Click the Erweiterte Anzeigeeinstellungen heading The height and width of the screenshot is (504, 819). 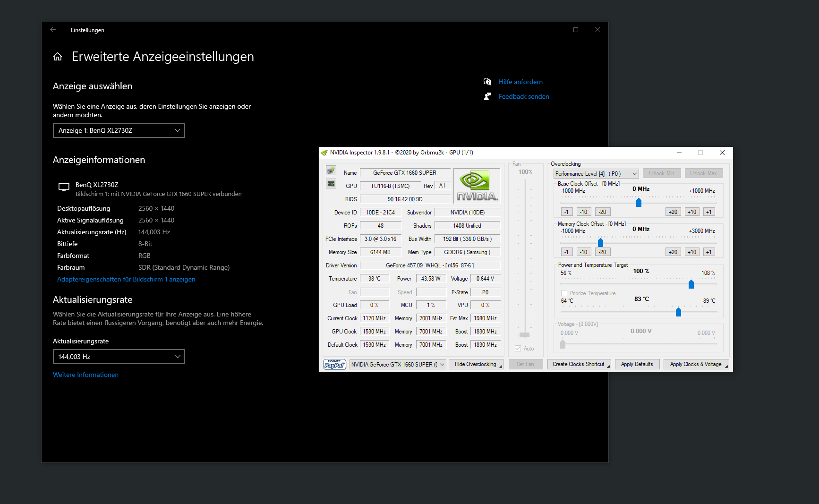[x=163, y=57]
